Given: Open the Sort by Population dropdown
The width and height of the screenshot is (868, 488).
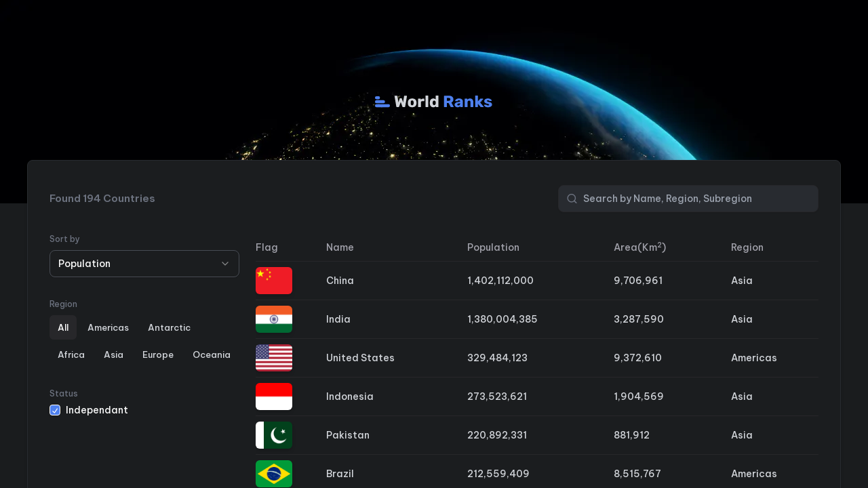Looking at the screenshot, I should point(144,264).
